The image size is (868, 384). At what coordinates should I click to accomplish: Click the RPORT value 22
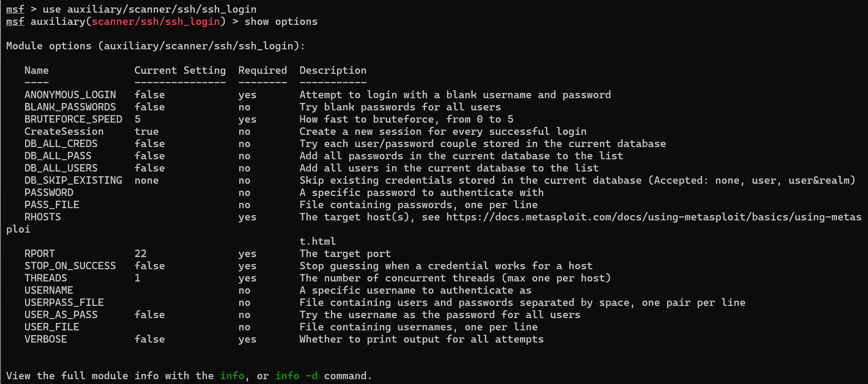coord(141,254)
